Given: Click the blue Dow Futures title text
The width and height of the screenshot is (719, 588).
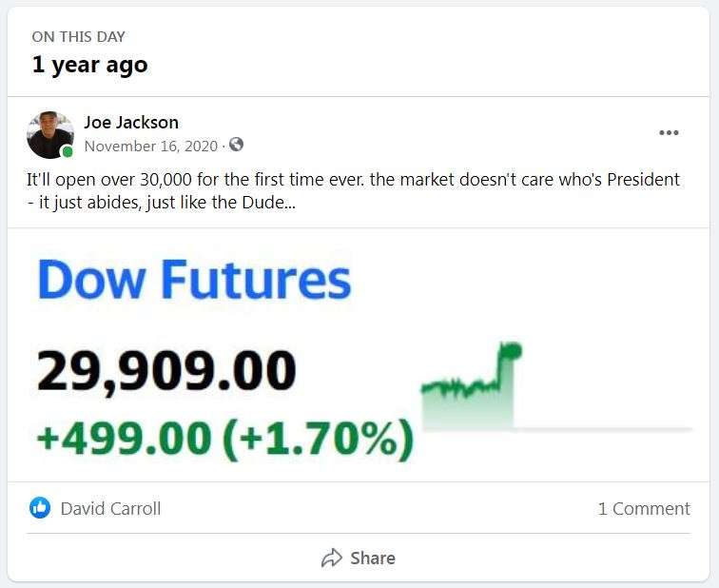Looking at the screenshot, I should click(194, 279).
